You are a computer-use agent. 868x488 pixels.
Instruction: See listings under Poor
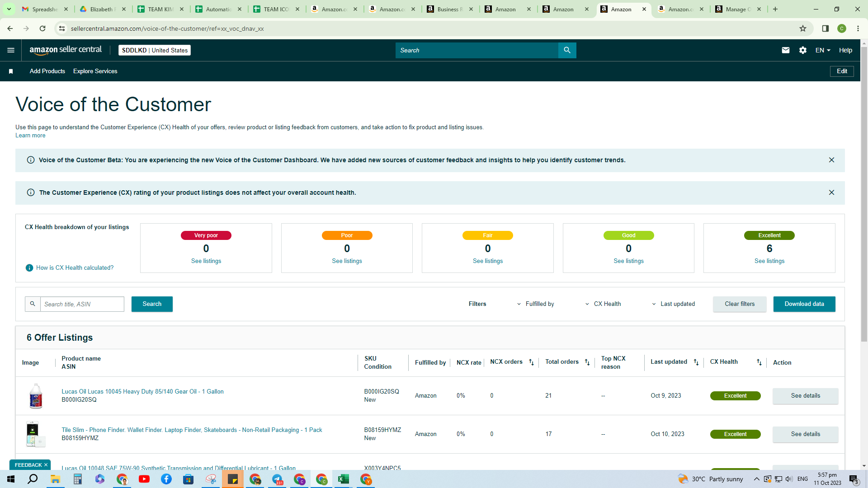tap(347, 261)
